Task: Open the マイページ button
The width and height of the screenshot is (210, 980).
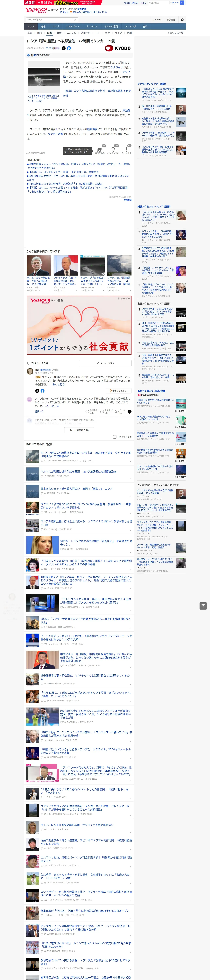Action: point(157,20)
